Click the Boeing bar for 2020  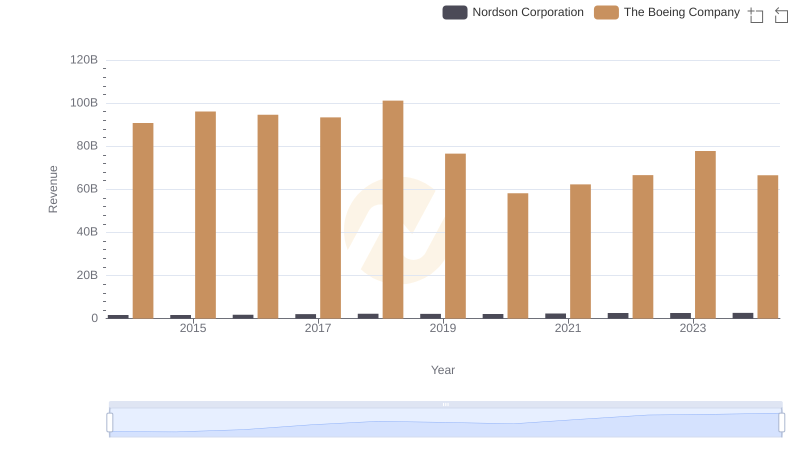518,255
